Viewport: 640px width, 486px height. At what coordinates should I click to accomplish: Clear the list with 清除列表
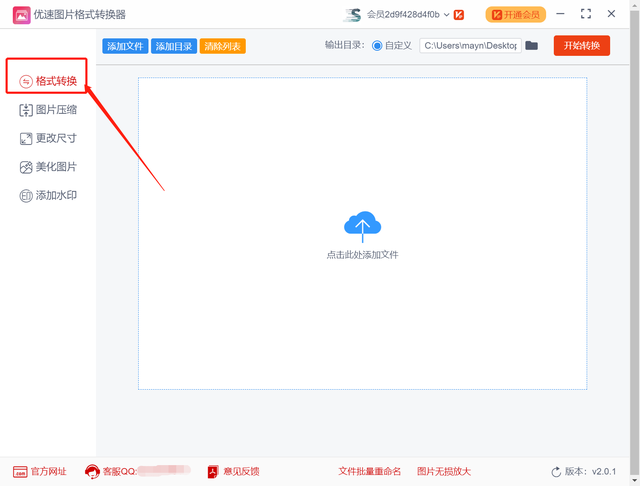(x=222, y=46)
